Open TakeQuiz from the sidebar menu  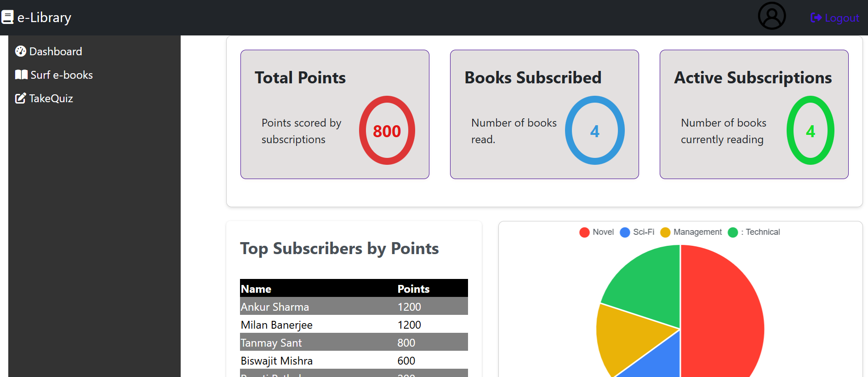pos(51,98)
